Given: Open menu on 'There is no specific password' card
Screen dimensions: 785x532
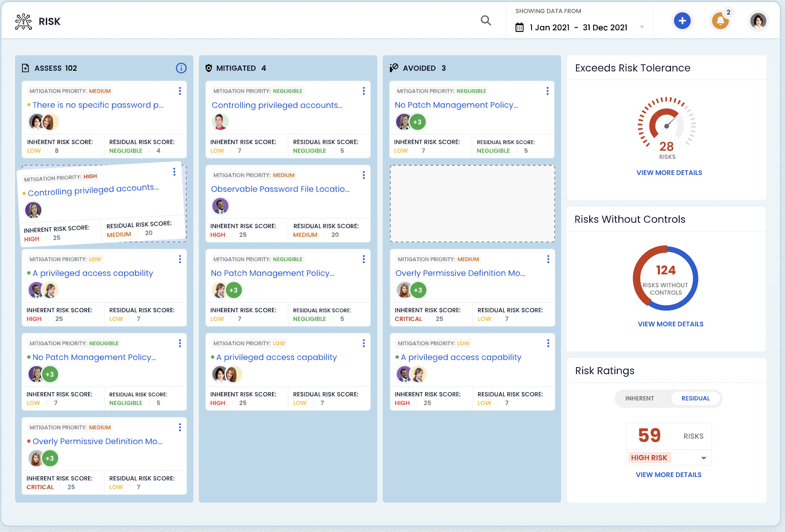Looking at the screenshot, I should click(180, 91).
